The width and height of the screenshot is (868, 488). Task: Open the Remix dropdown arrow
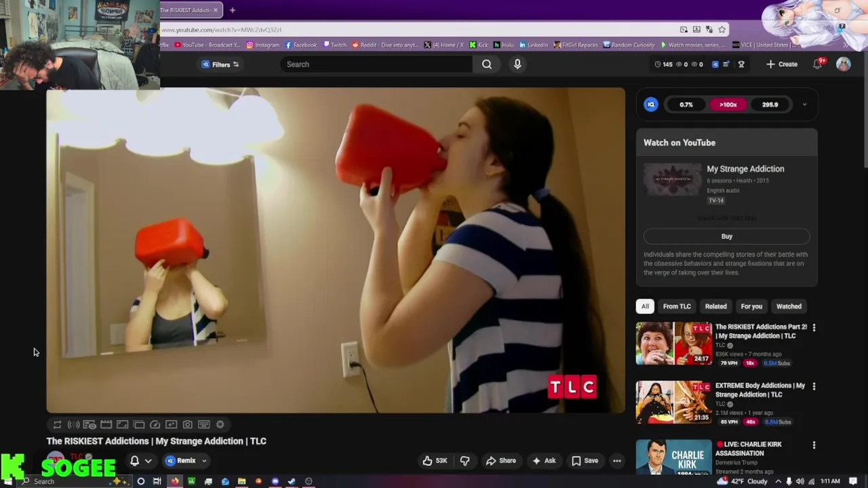tap(203, 461)
